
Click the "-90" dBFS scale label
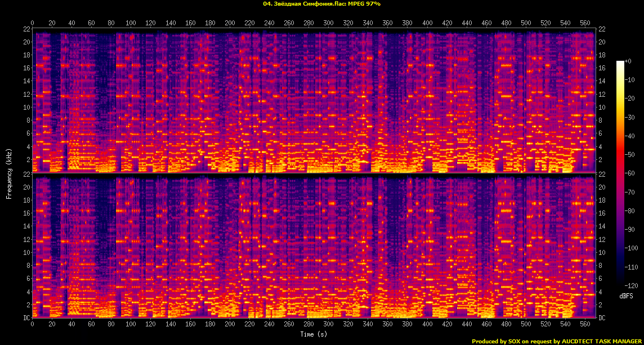(629, 229)
